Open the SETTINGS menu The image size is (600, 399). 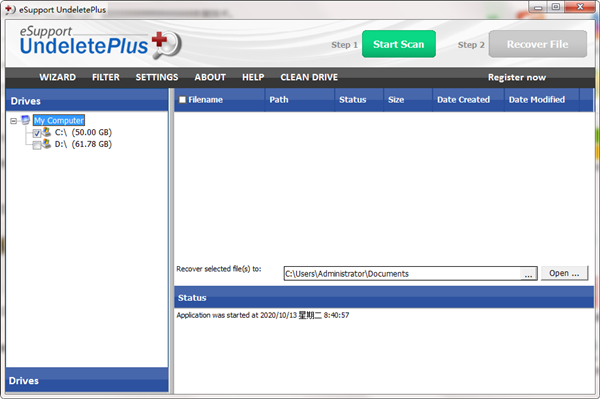157,77
